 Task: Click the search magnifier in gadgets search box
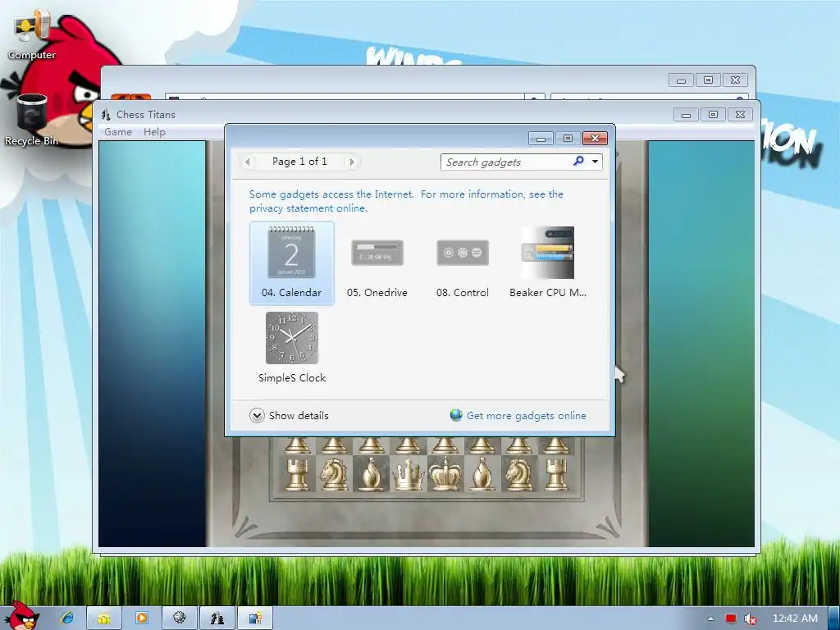pos(578,162)
